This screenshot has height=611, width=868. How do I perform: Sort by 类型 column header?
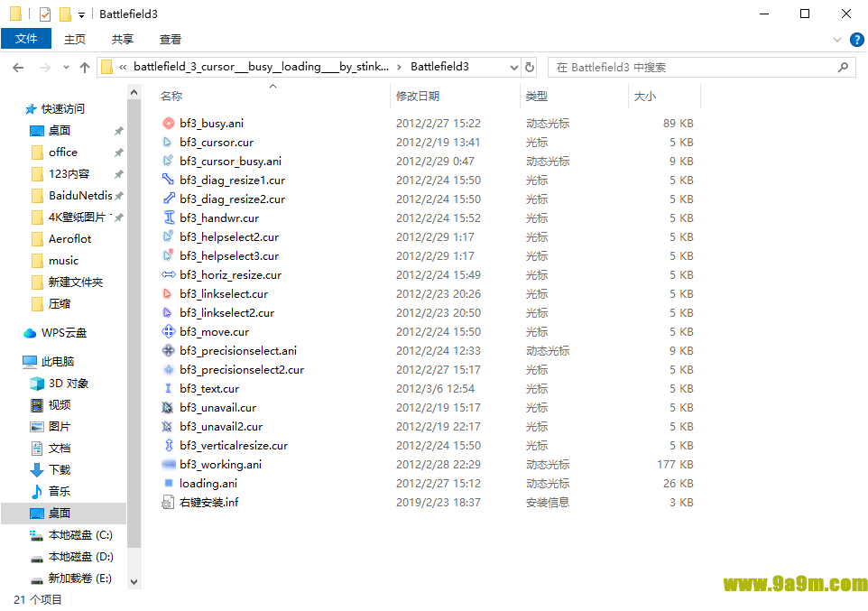[x=537, y=97]
